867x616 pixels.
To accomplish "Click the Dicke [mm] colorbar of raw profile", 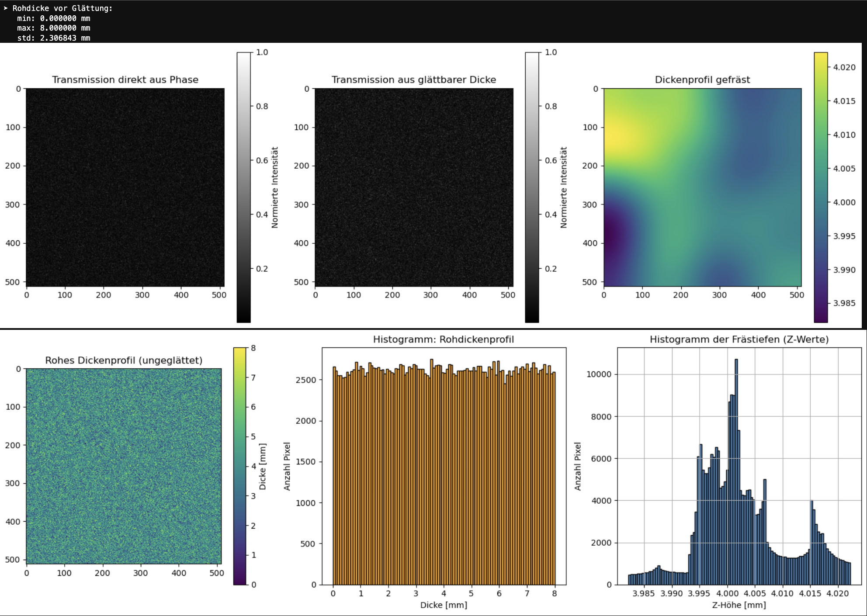I will [x=240, y=466].
